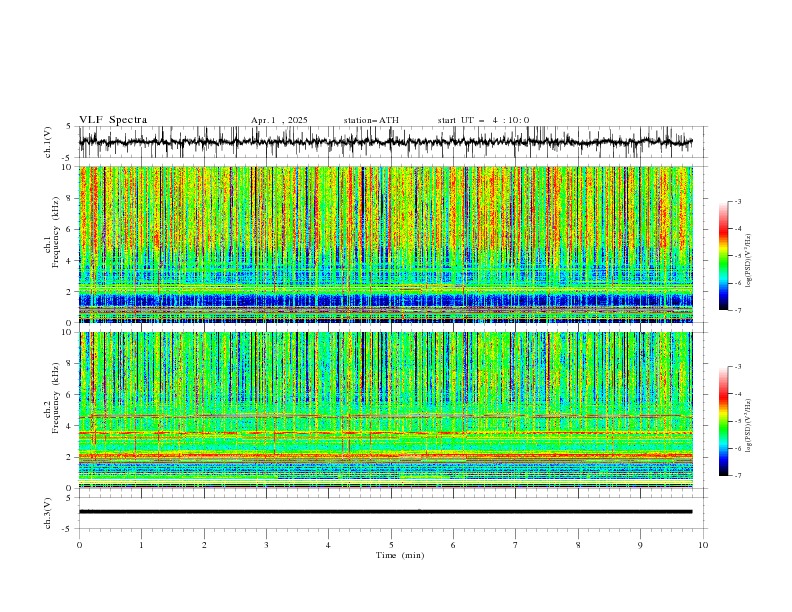Click time axis tick label '9'
792x612 pixels.
tap(640, 545)
